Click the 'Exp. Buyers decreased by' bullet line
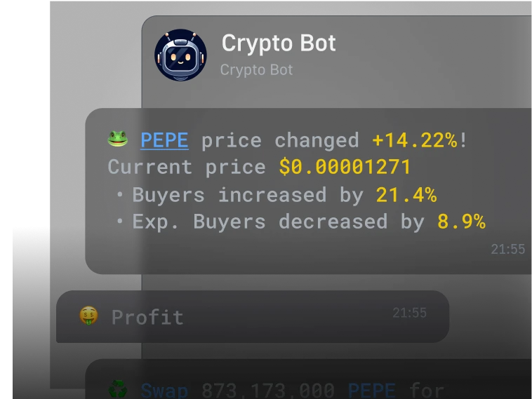Viewport: 532px width, 399px height. point(300,222)
